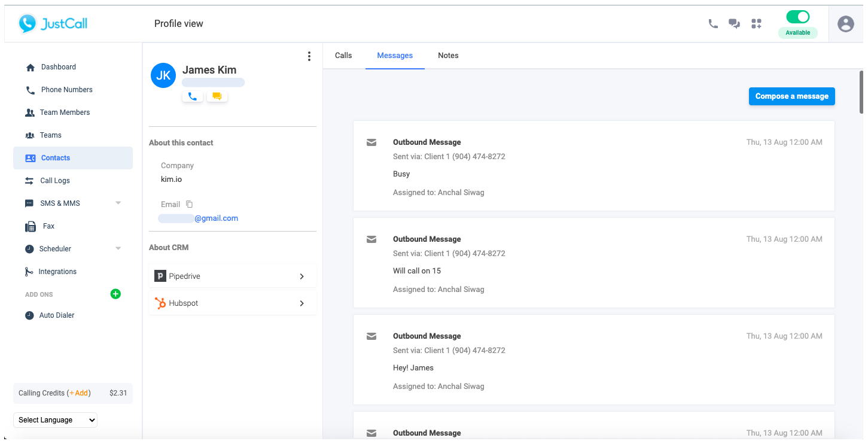Click the message text "Hey! James"
Screen dimensions: 868x444
(413, 368)
